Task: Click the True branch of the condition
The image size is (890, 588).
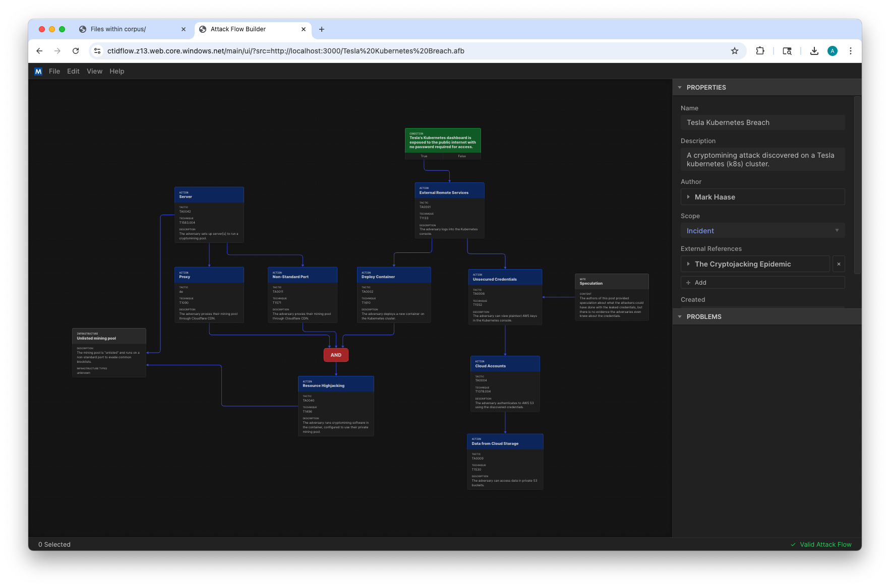Action: (x=424, y=156)
